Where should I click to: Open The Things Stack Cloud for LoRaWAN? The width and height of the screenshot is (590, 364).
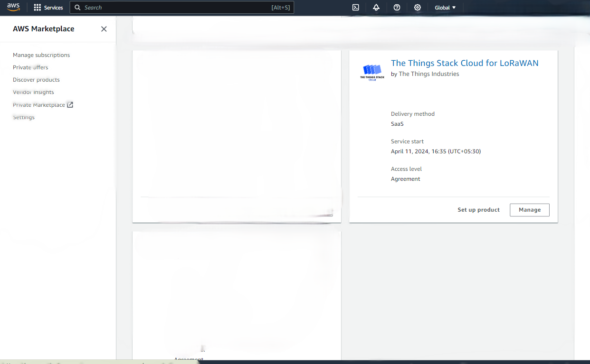click(x=464, y=63)
